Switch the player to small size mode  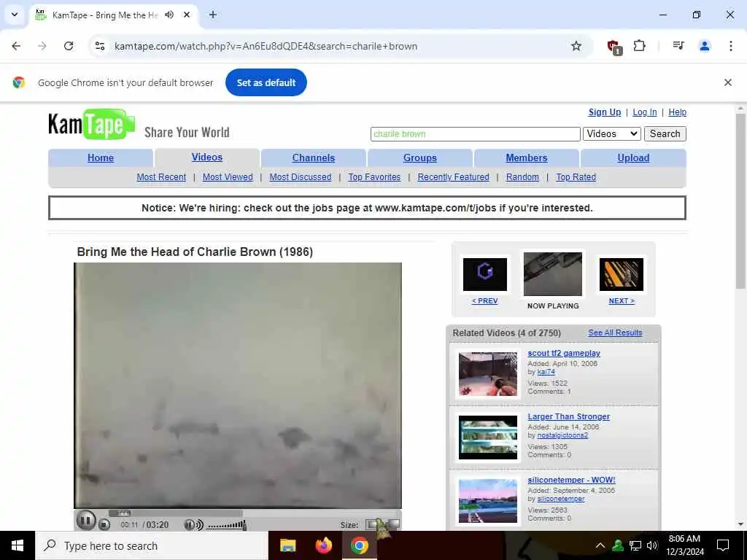pyautogui.click(x=371, y=525)
